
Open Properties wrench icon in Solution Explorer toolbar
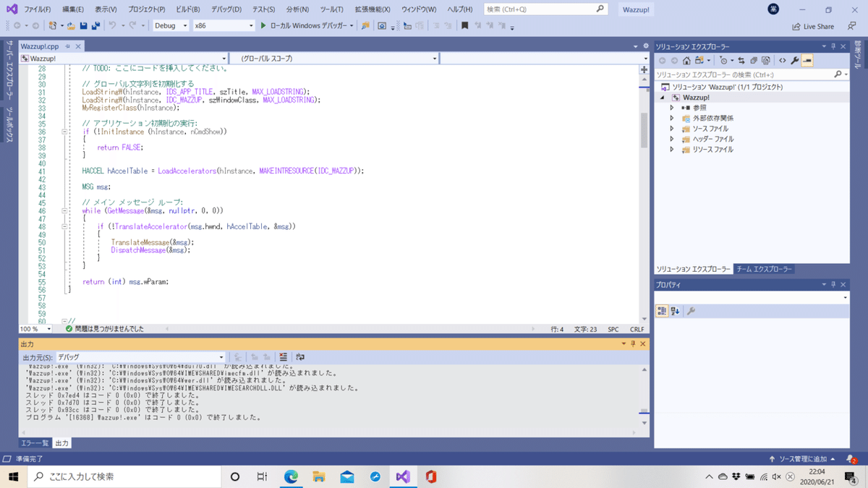coord(794,61)
